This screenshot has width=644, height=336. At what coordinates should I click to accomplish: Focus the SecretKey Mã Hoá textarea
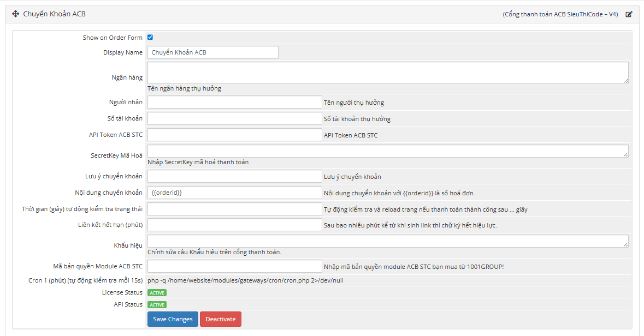coord(387,151)
